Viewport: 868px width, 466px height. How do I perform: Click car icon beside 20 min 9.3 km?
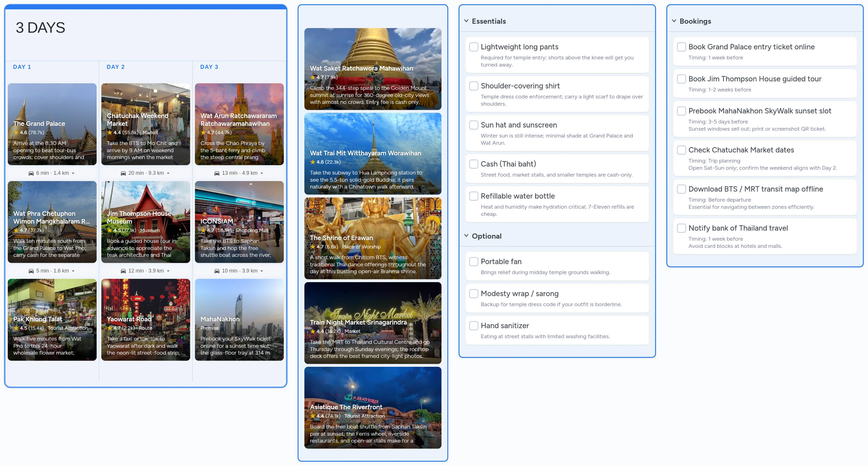click(123, 173)
